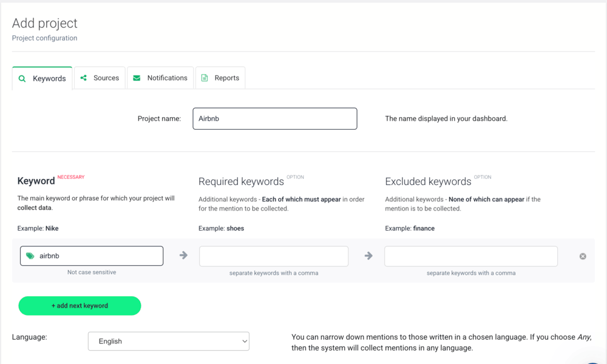607x364 pixels.
Task: Select the Keywords tab
Action: (x=42, y=78)
